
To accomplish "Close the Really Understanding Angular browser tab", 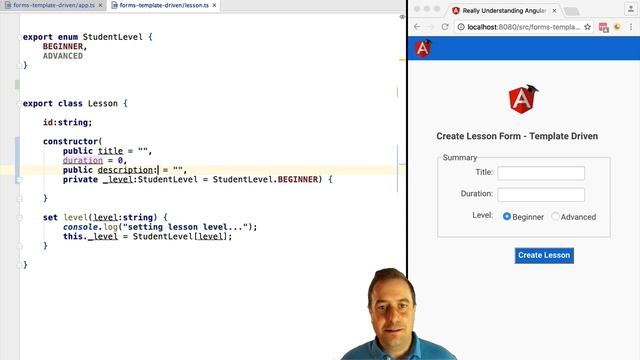I will [554, 11].
